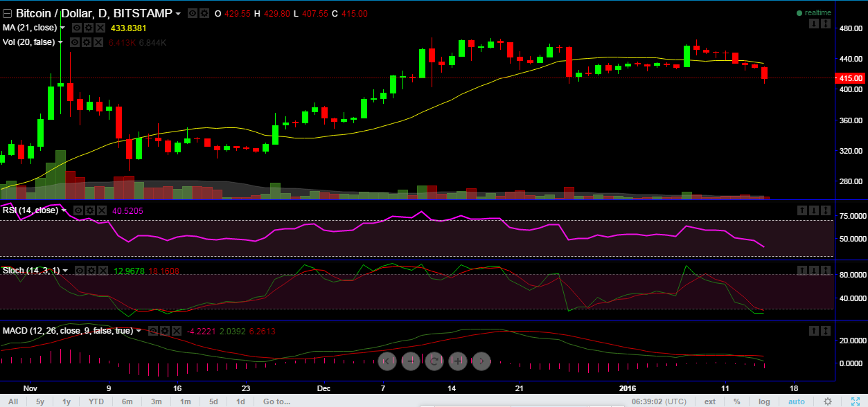Select the 5y time range
Viewport: 868px width, 407px height.
pos(40,401)
